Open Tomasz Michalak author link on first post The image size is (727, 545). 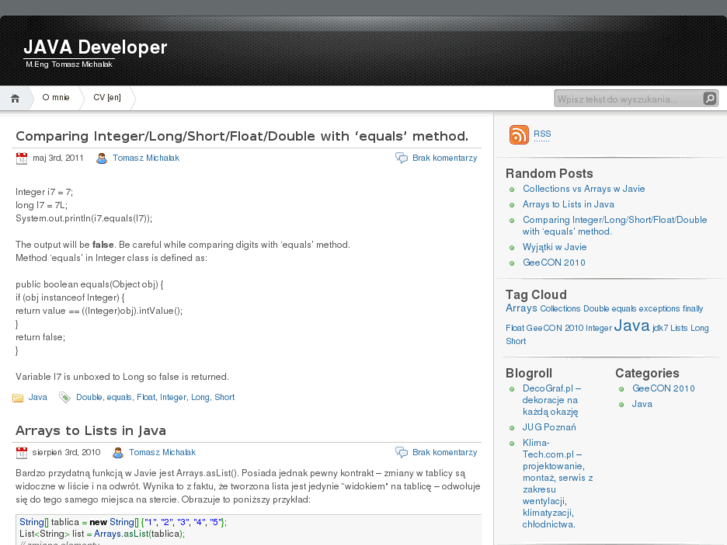[146, 158]
